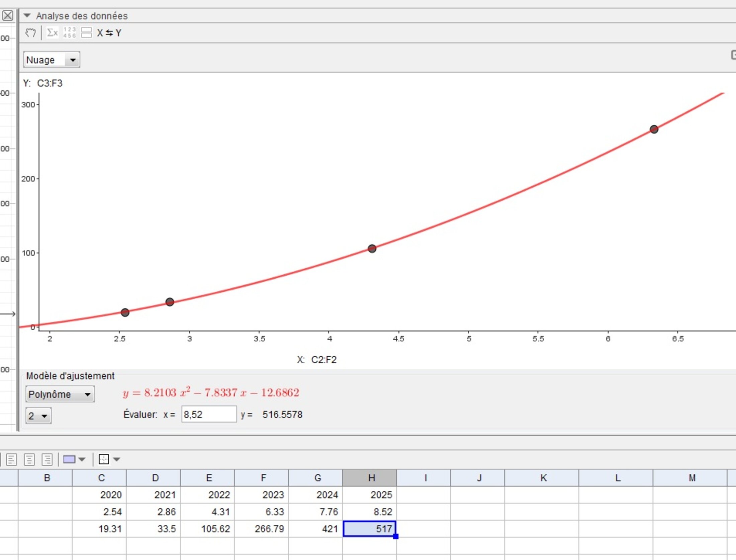Open the cell borders style icon
The image size is (736, 560).
(104, 459)
